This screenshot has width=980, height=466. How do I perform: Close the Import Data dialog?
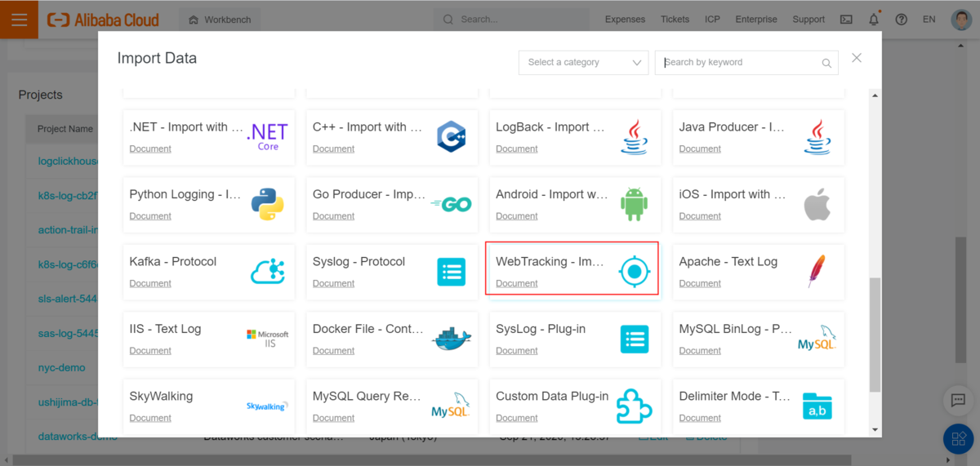click(856, 58)
